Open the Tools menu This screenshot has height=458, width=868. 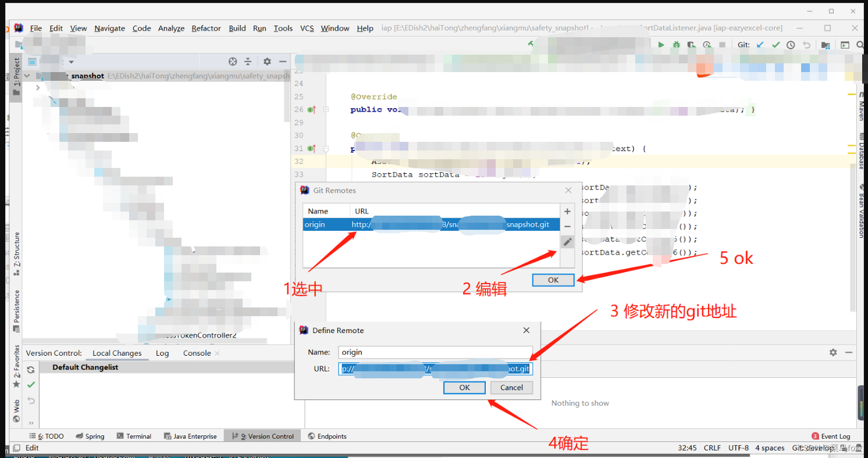[283, 28]
